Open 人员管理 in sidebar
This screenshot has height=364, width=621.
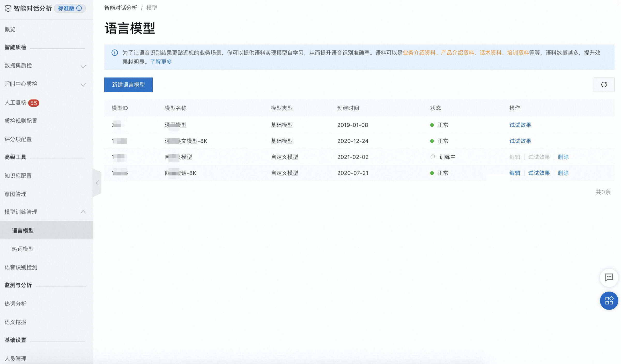tap(15, 359)
